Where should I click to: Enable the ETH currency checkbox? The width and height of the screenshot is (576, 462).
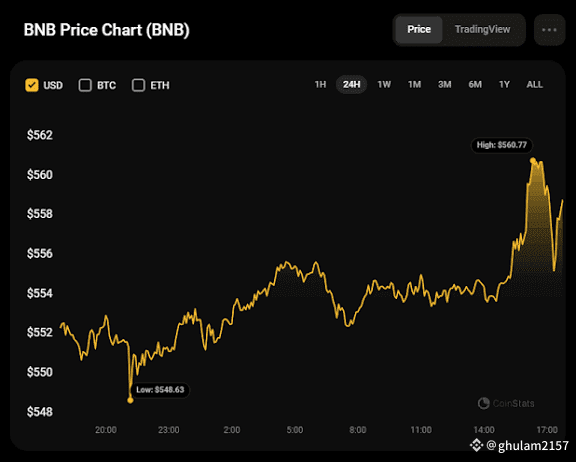click(x=138, y=85)
